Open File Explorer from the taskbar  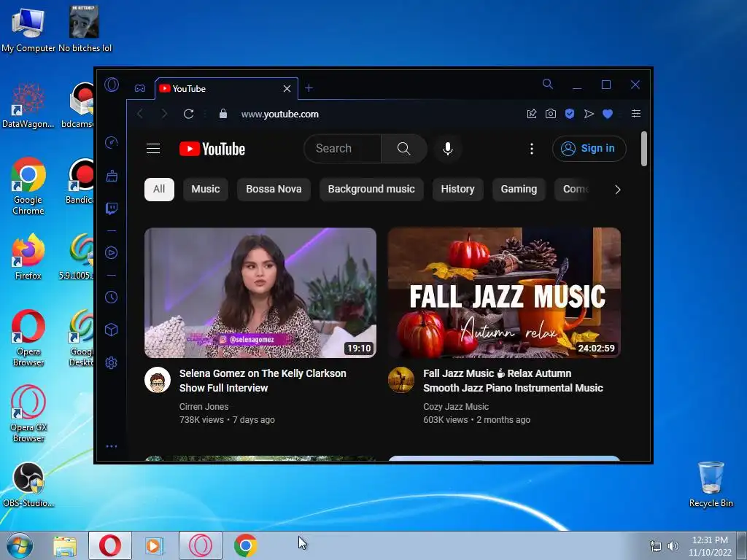tap(65, 545)
